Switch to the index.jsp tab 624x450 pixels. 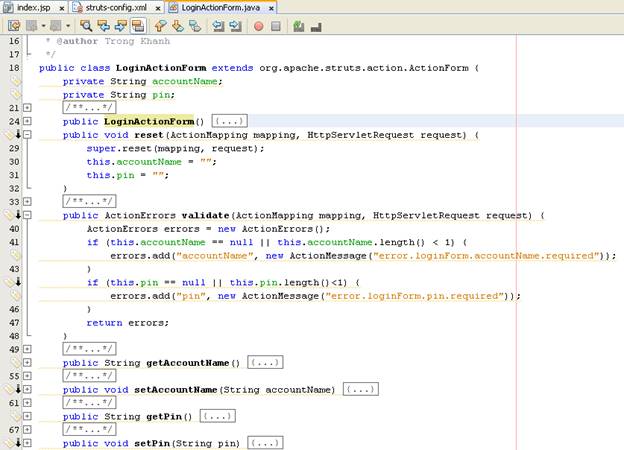(x=33, y=7)
